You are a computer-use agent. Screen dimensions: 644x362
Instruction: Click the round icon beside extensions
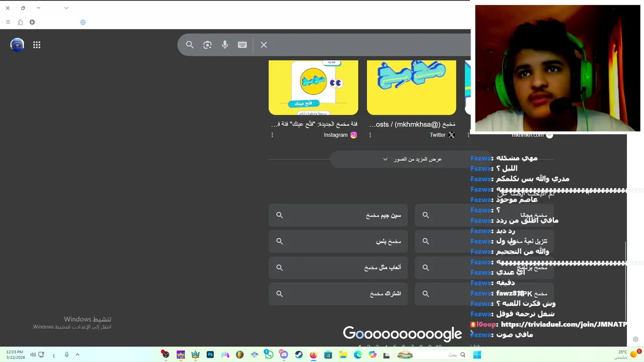coord(32,22)
